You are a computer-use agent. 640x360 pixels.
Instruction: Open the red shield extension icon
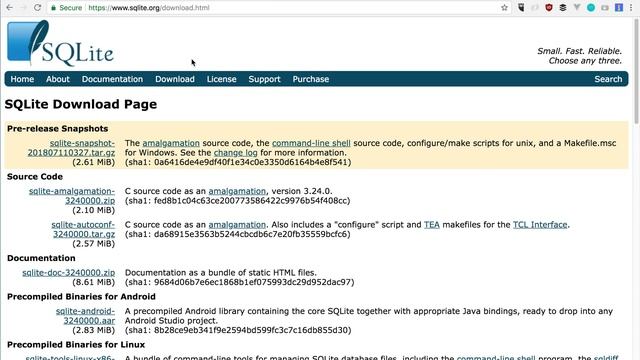(x=549, y=7)
